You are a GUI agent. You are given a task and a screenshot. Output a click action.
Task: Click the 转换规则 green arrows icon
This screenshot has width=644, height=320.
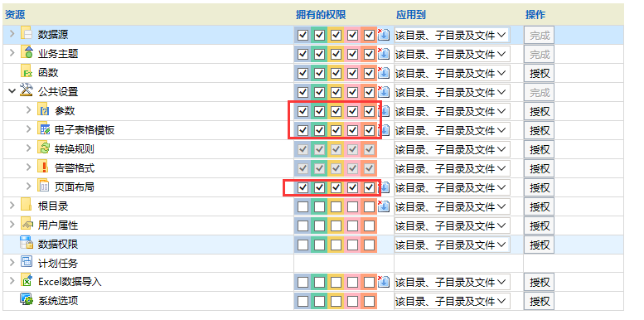(x=44, y=148)
